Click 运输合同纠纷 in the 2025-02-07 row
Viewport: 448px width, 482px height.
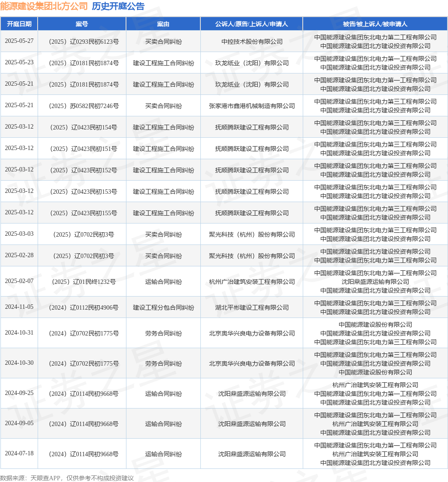[163, 282]
